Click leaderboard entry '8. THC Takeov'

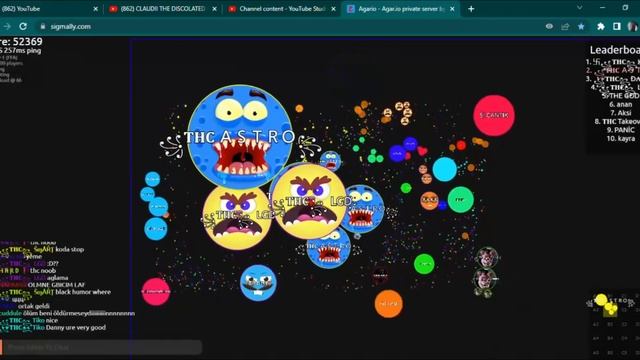[617, 122]
